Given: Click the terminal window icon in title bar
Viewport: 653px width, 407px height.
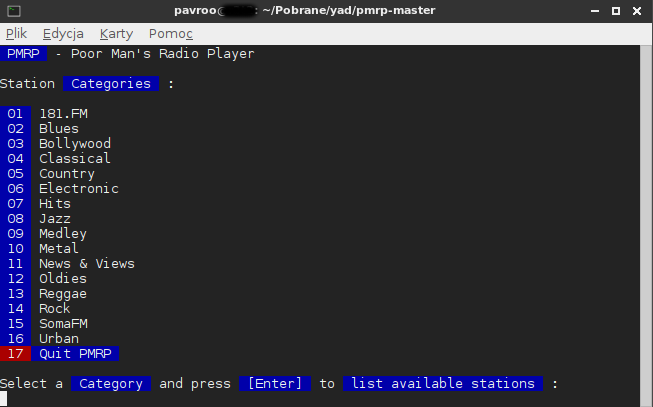Looking at the screenshot, I should (12, 10).
